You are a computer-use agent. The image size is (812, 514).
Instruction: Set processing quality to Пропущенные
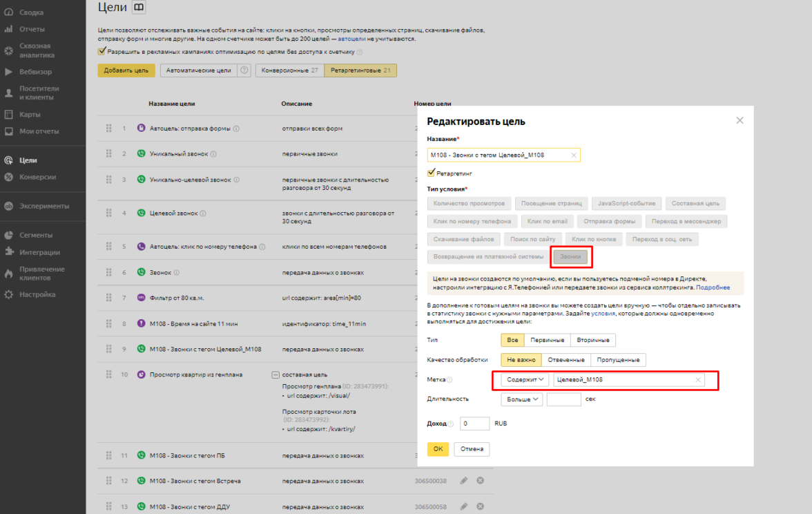point(619,360)
